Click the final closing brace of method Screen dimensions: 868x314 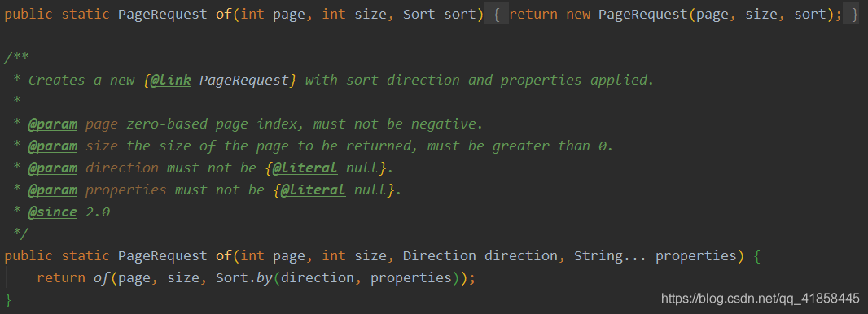pyautogui.click(x=8, y=299)
